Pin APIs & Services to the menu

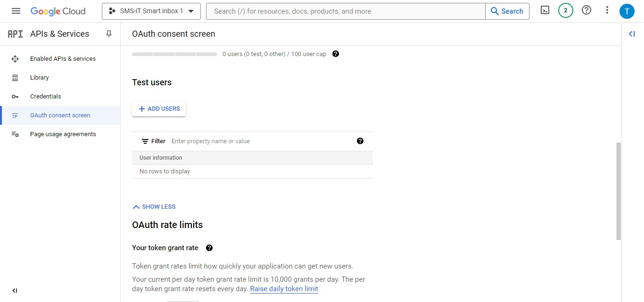(108, 33)
